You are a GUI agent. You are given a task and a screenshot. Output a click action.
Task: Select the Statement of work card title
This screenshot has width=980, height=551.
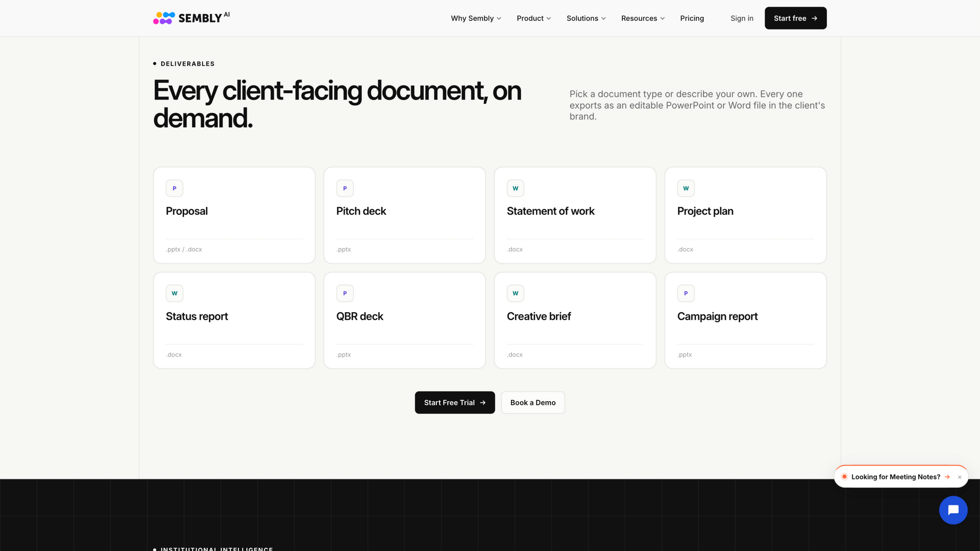(551, 211)
